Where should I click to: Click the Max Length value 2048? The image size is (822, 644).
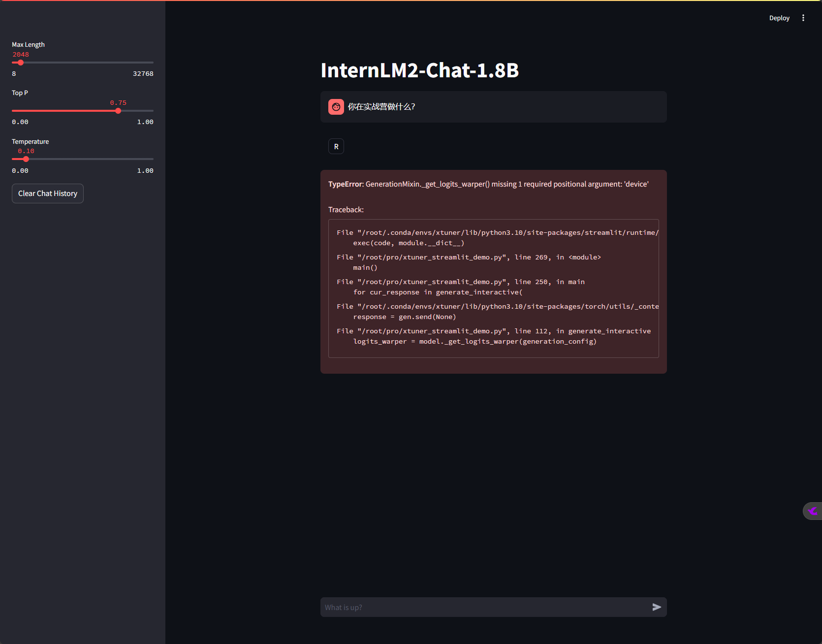click(x=21, y=54)
